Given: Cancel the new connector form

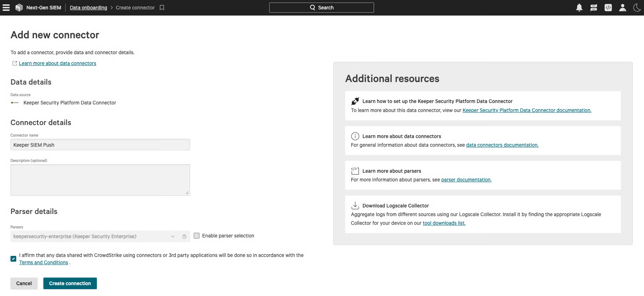Looking at the screenshot, I should (24, 283).
